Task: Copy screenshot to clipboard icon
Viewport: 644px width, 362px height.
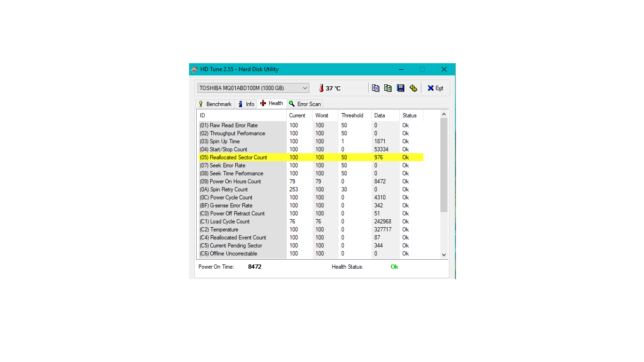Action: [x=388, y=88]
